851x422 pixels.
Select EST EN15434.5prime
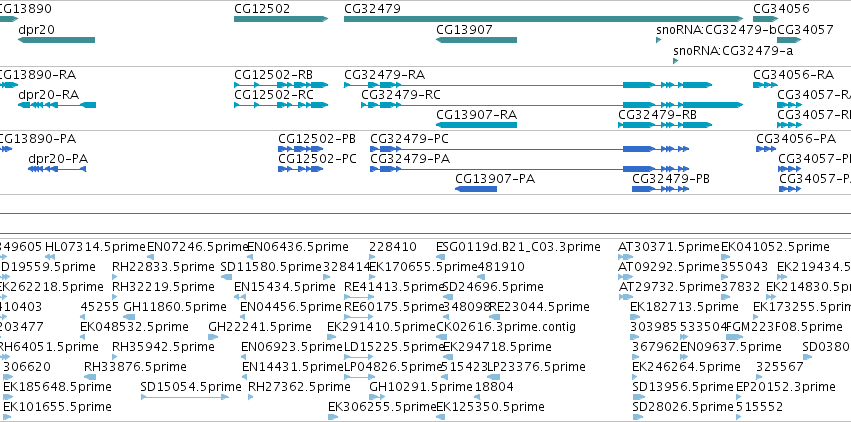[284, 286]
